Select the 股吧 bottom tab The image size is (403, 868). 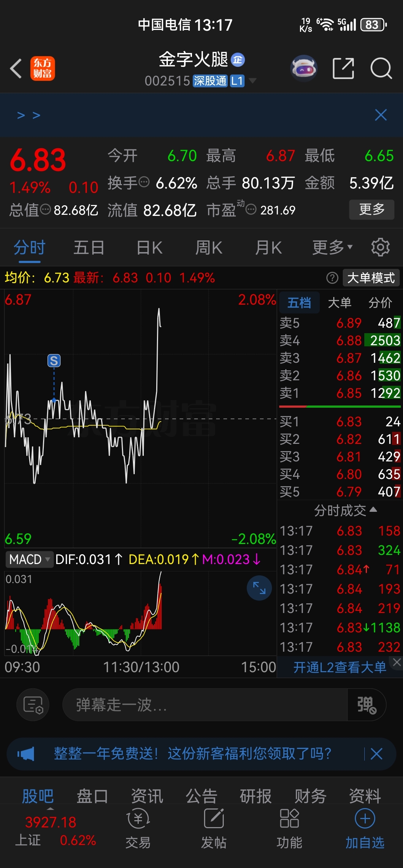click(38, 797)
